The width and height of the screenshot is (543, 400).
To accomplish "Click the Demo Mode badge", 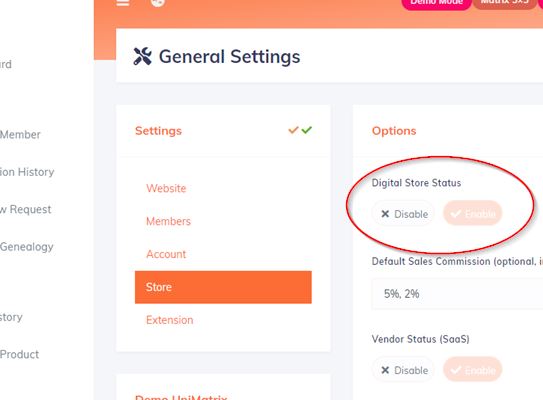I will tap(436, 3).
